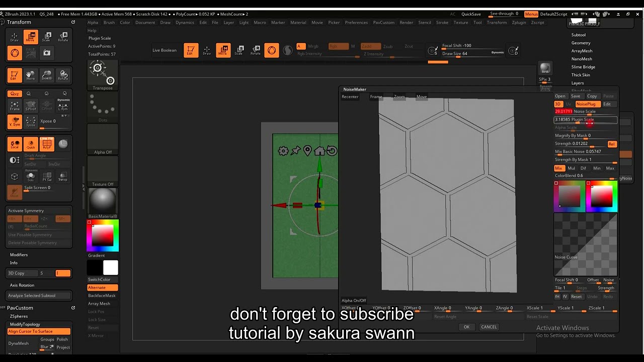Click the Pt Sel icon
Image resolution: width=644 pixels, height=362 pixels.
(x=47, y=176)
